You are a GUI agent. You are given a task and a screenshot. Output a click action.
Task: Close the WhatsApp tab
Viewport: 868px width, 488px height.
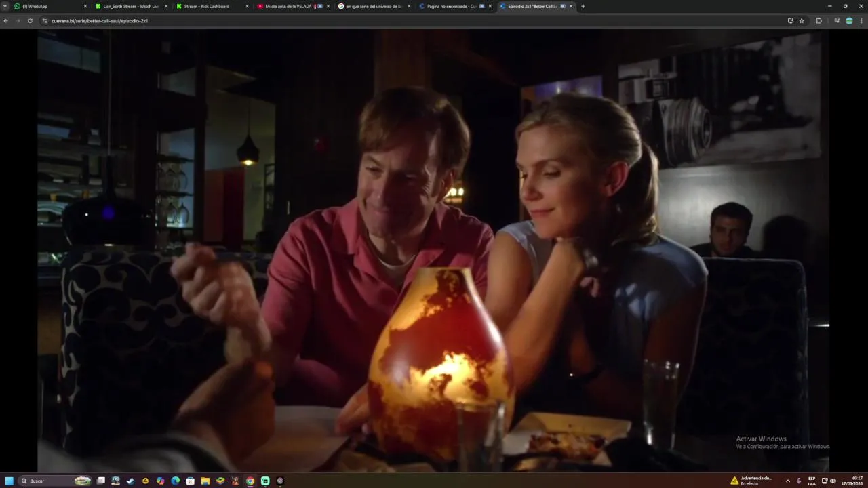tap(85, 6)
